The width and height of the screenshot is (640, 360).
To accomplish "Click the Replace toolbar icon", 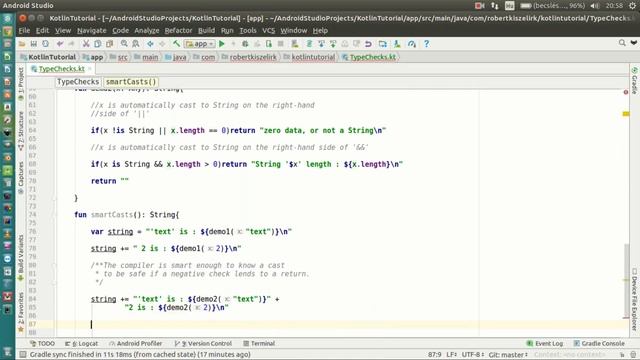I will 136,44.
